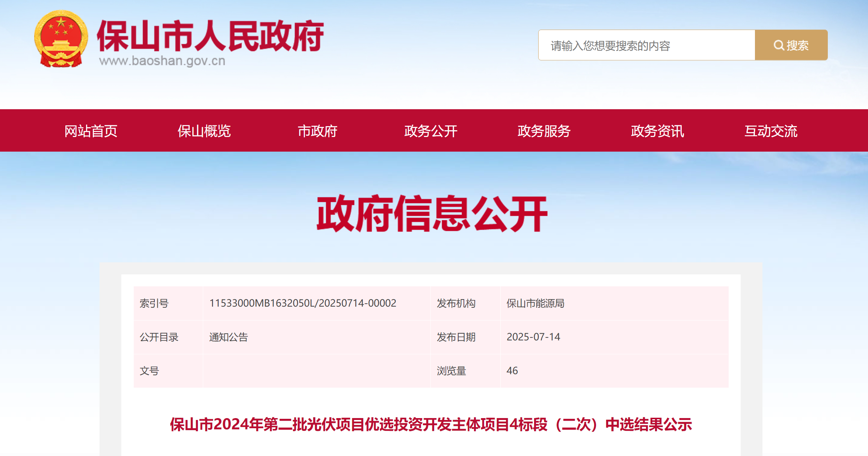Image resolution: width=868 pixels, height=456 pixels.
Task: Click the 发布日期 label cell
Action: (x=465, y=337)
